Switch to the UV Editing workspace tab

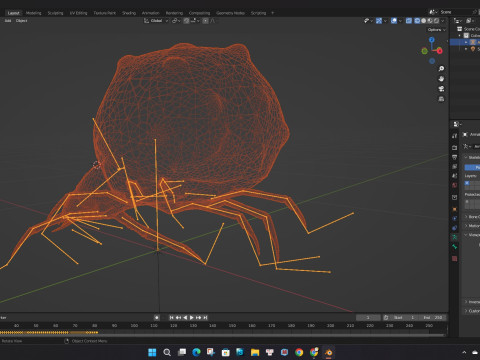coord(78,13)
